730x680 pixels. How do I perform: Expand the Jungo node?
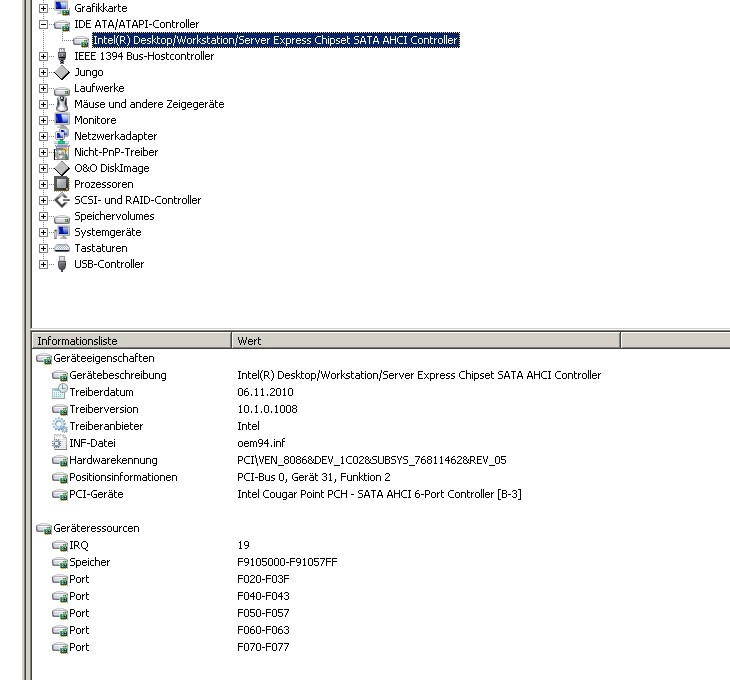(43, 72)
